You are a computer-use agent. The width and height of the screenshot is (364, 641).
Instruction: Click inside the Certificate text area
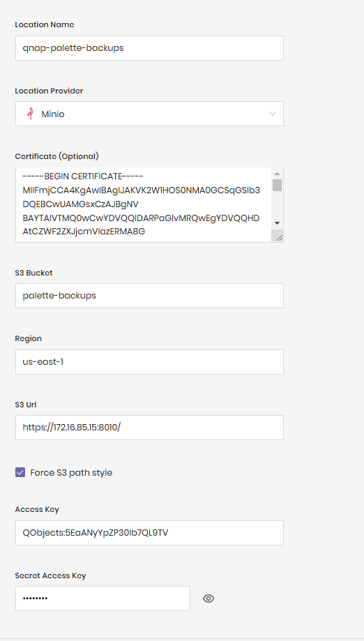[144, 204]
